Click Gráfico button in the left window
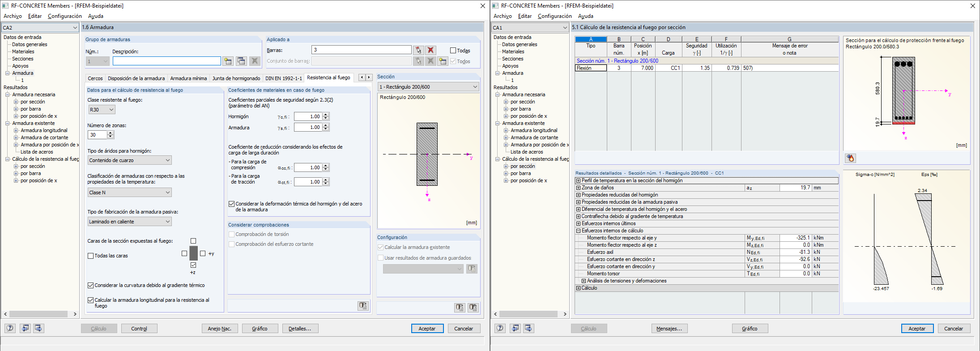The image size is (980, 351). pyautogui.click(x=260, y=329)
